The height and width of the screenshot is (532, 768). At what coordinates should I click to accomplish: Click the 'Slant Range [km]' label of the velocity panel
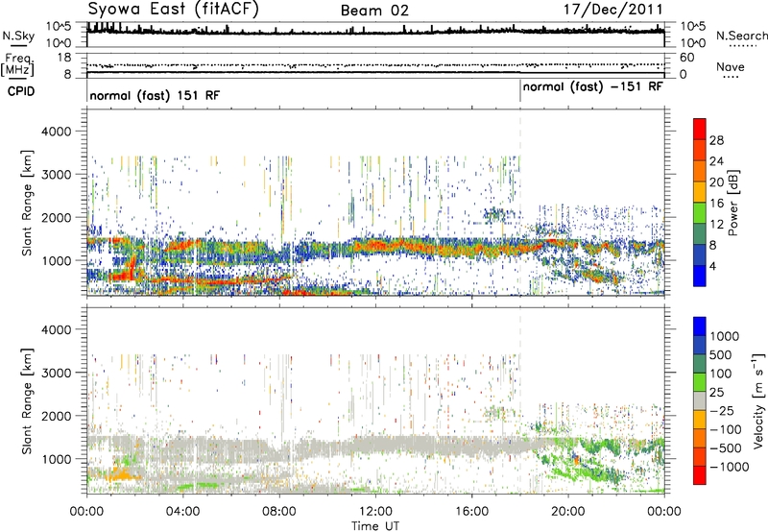tap(28, 401)
